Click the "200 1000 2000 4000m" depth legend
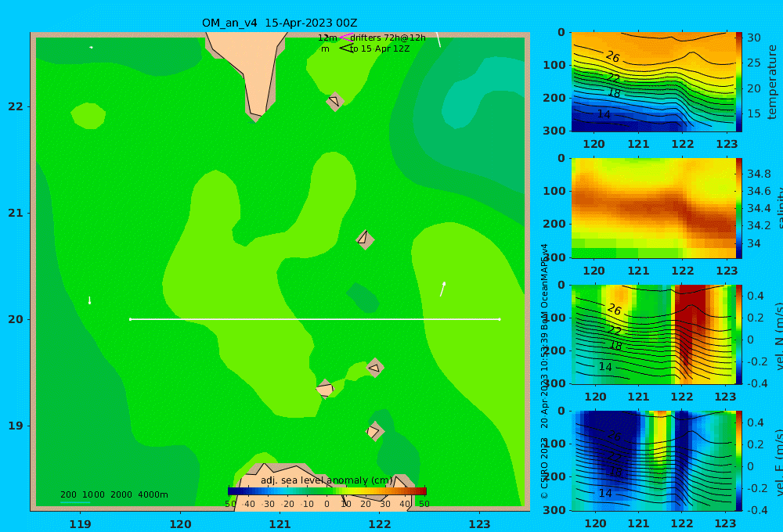Image resolution: width=783 pixels, height=532 pixels. tap(114, 494)
